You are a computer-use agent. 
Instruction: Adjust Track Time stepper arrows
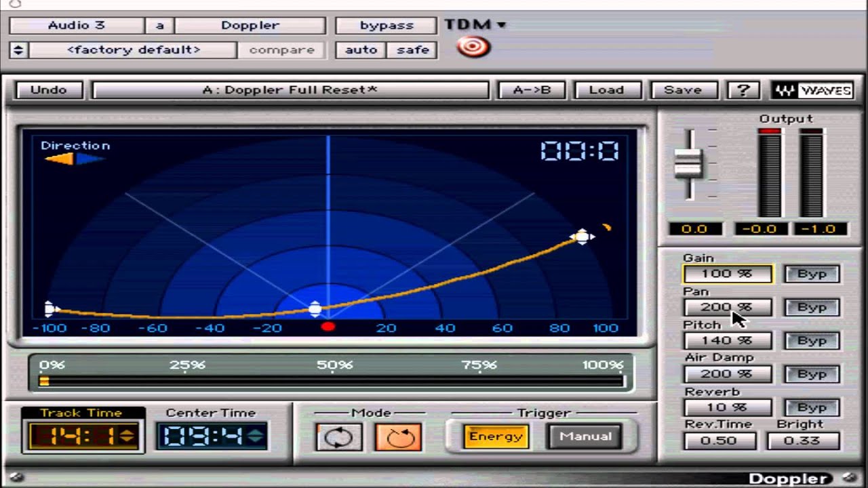click(127, 435)
